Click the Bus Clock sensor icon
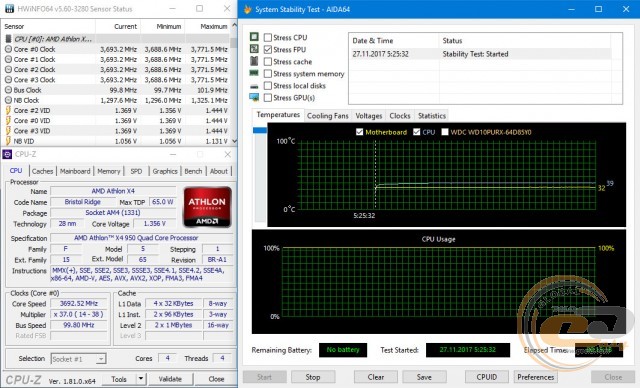This screenshot has height=388, width=640. pyautogui.click(x=8, y=90)
